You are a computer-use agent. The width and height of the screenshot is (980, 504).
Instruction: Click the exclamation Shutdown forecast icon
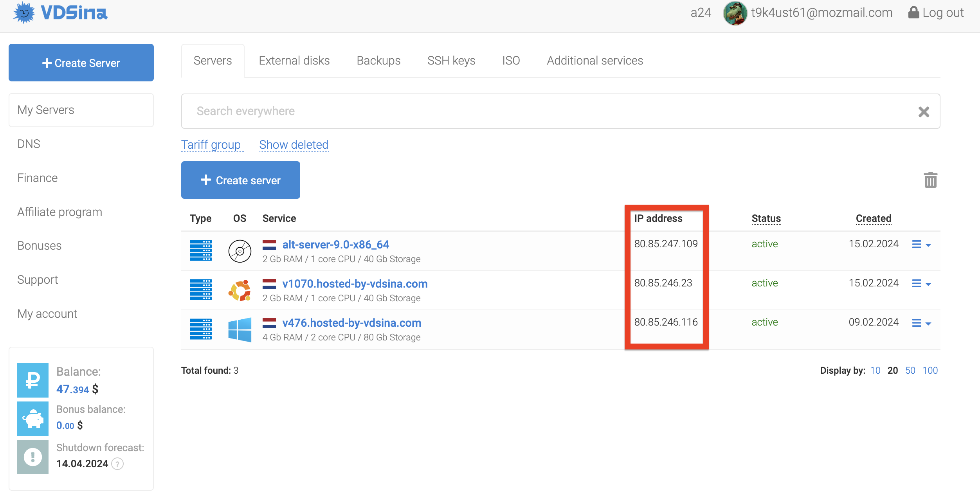point(33,457)
